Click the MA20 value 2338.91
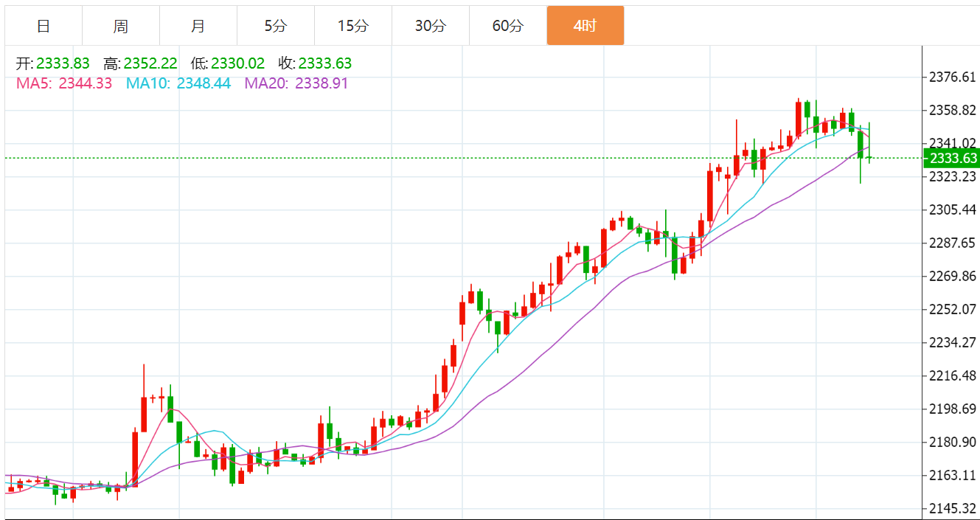980x520 pixels. pyautogui.click(x=322, y=83)
